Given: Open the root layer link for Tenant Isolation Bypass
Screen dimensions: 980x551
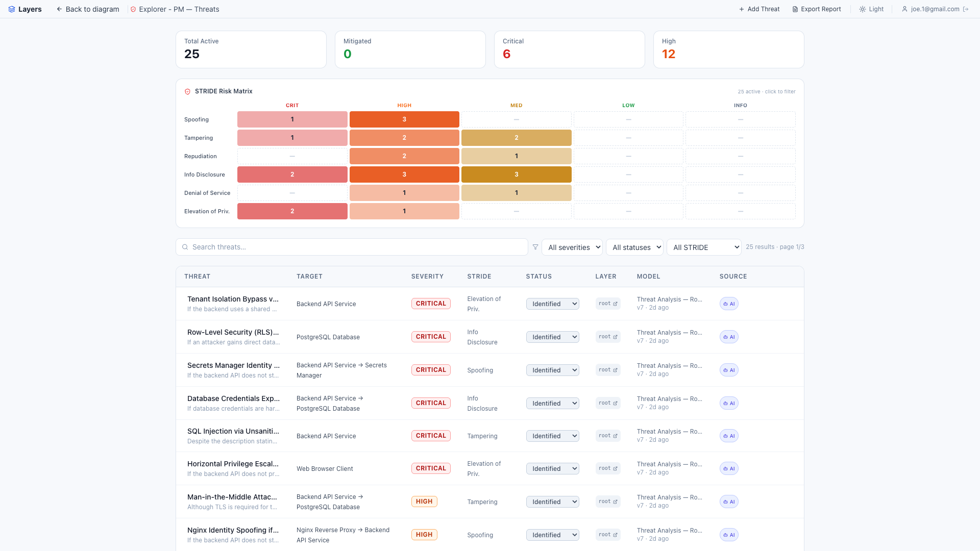Looking at the screenshot, I should pos(608,304).
